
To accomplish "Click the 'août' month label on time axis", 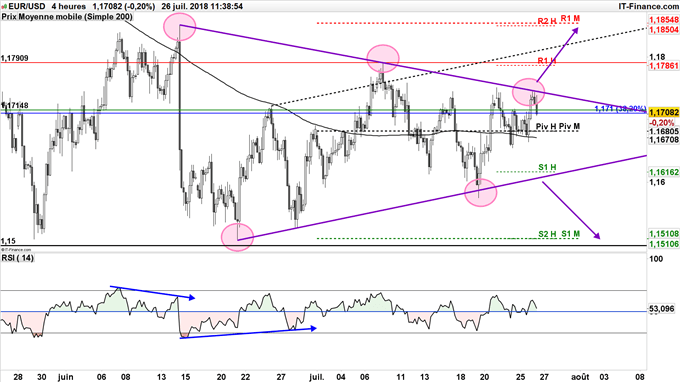I will click(x=579, y=377).
